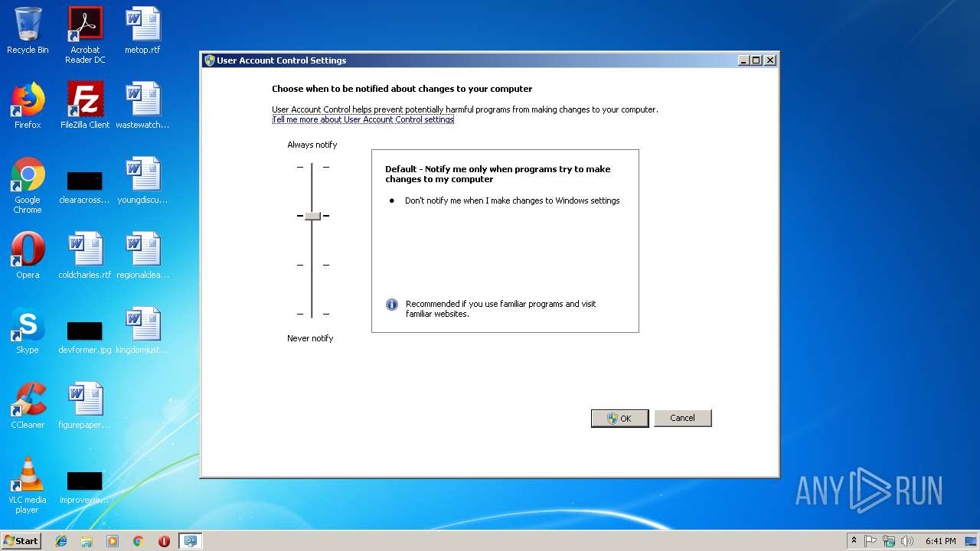
Task: Click the clock showing 6:41 PM
Action: click(940, 541)
